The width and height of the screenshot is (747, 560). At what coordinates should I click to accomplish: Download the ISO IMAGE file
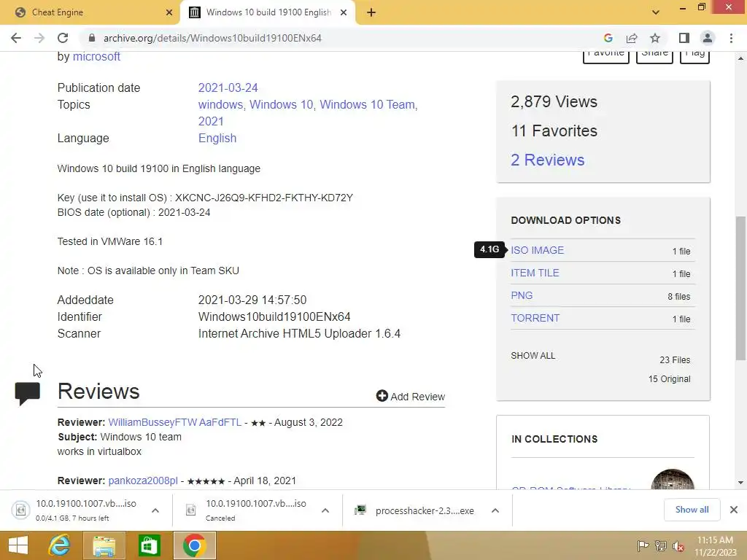538,251
